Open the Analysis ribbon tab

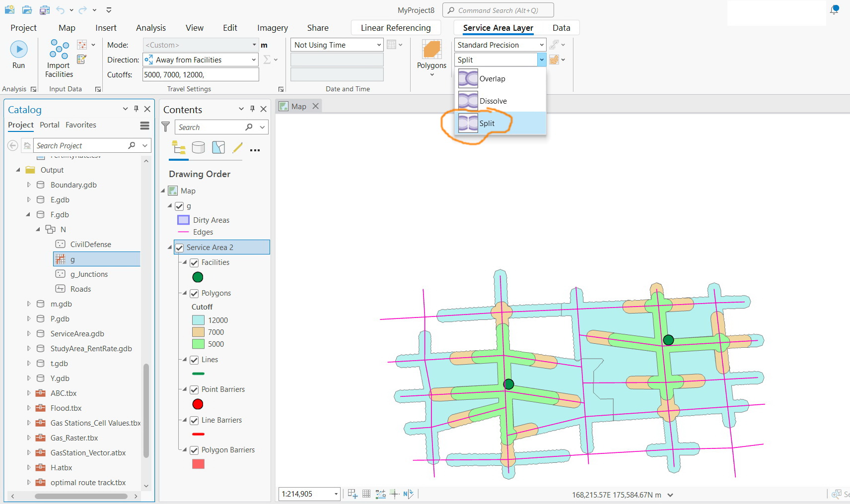point(151,28)
